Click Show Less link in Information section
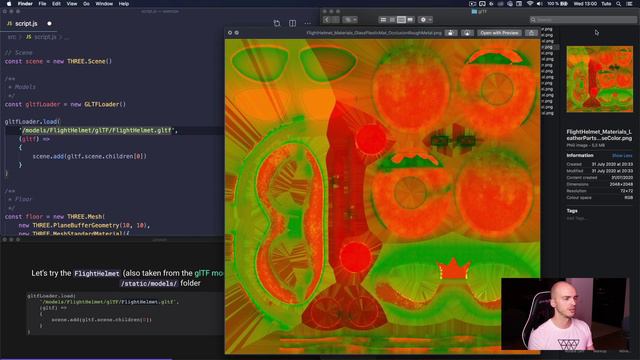The width and height of the screenshot is (640, 360). point(622,156)
